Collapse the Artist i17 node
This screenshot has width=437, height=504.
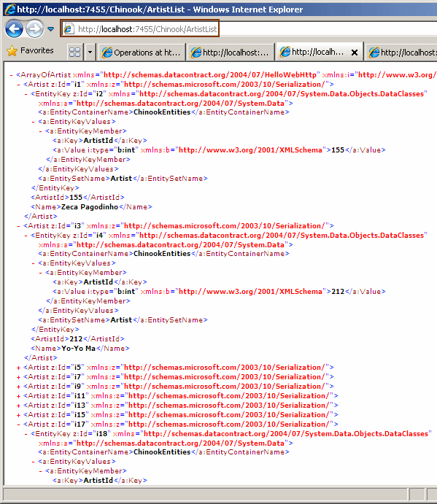click(19, 424)
